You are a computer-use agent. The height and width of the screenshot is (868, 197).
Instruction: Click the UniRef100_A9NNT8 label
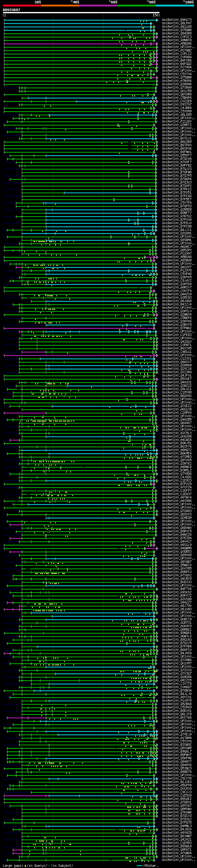pos(177,40)
